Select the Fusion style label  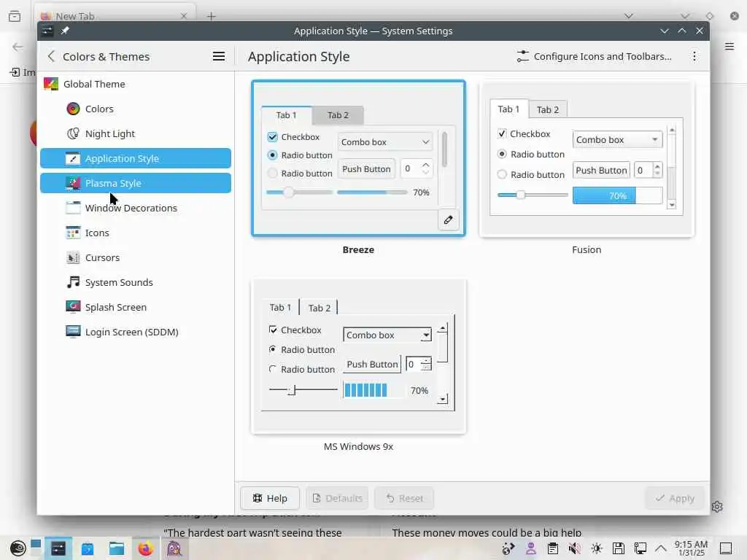(x=587, y=249)
